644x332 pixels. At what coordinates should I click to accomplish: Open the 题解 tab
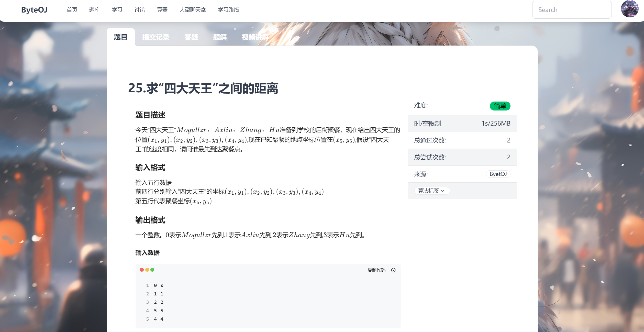pos(220,37)
